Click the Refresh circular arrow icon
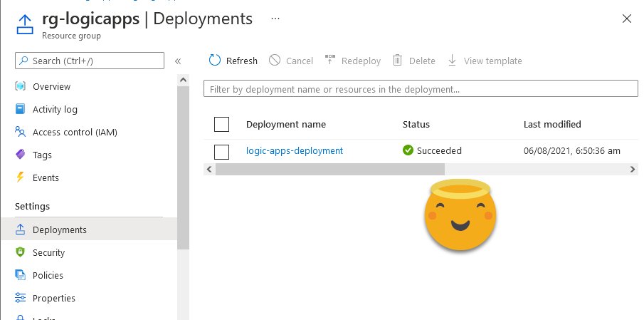The width and height of the screenshot is (644, 320). tap(214, 60)
